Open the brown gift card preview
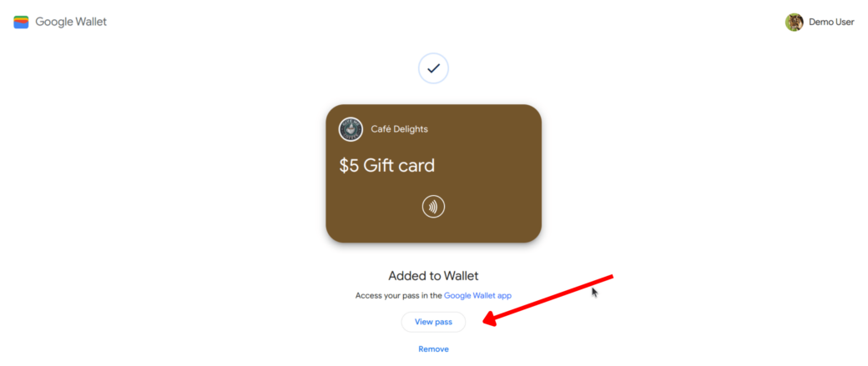Image resolution: width=868 pixels, height=366 pixels. [433, 173]
